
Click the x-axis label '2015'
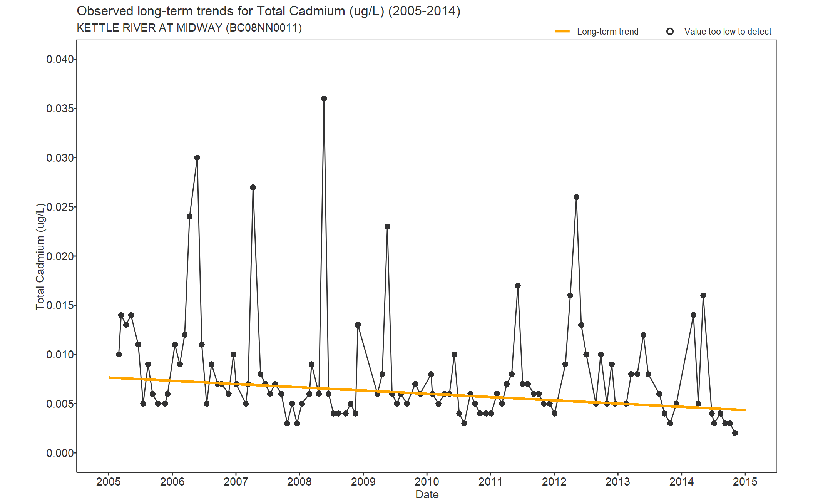click(745, 482)
